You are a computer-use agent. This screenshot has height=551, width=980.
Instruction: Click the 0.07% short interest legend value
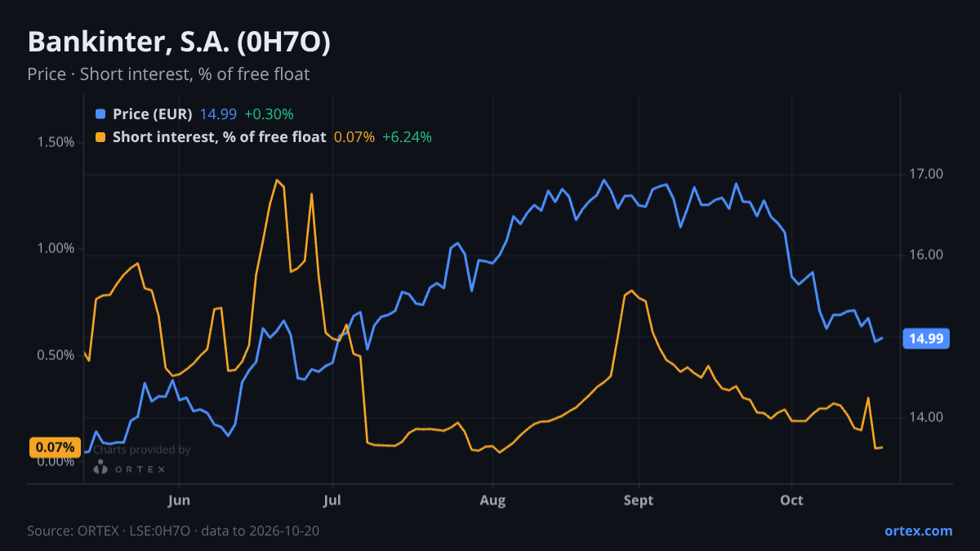[x=354, y=137]
